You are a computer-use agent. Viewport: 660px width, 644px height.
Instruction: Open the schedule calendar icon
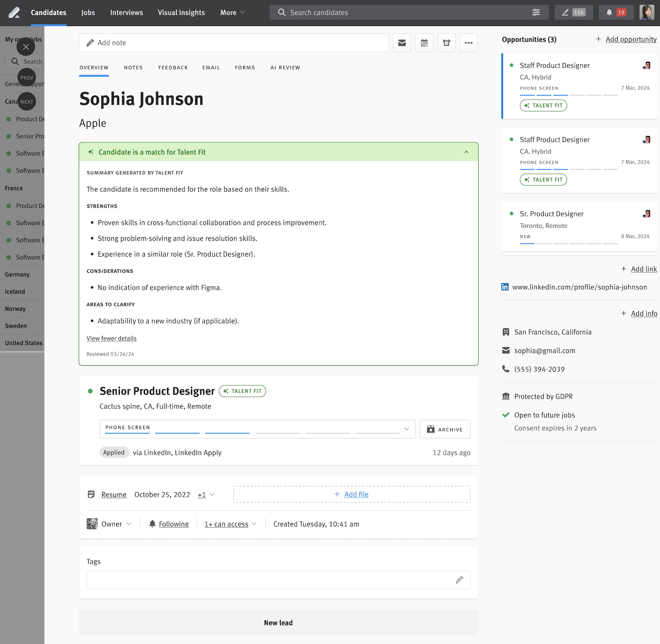pyautogui.click(x=424, y=43)
